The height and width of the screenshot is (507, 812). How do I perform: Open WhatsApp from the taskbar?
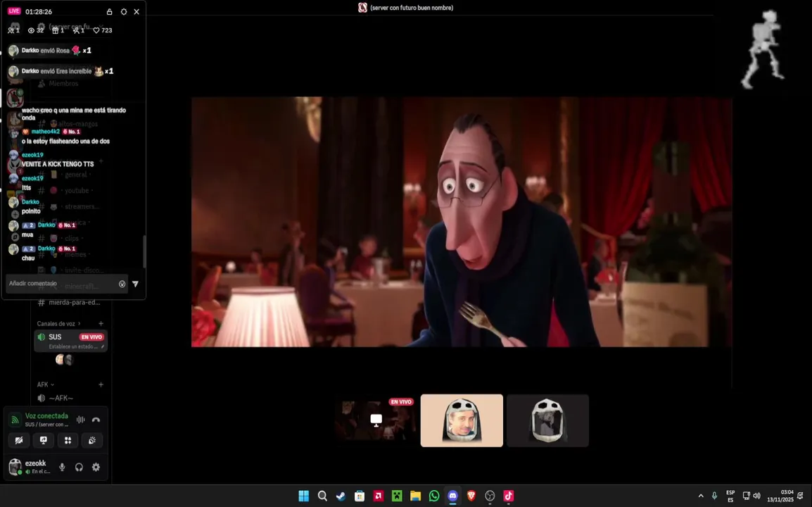coord(434,496)
